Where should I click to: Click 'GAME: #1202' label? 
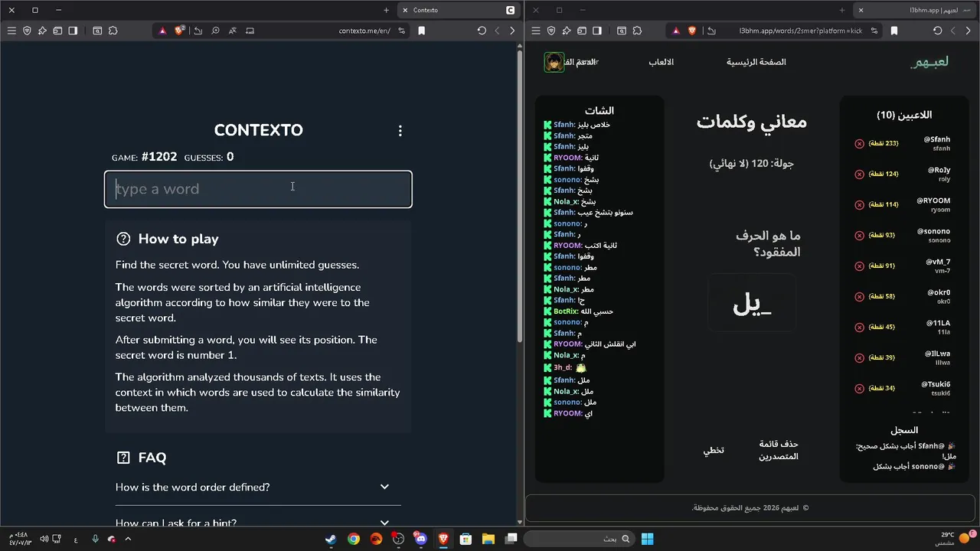click(144, 157)
